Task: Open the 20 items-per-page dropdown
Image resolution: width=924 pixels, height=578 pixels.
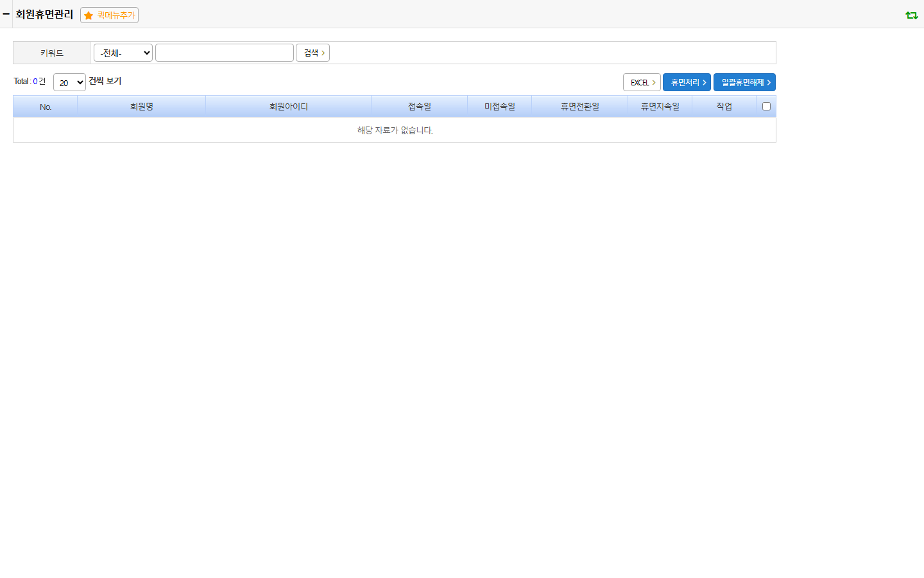Action: [x=69, y=82]
